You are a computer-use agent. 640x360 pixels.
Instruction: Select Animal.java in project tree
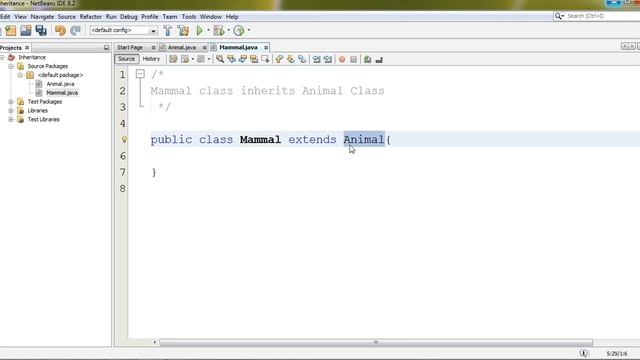point(60,84)
